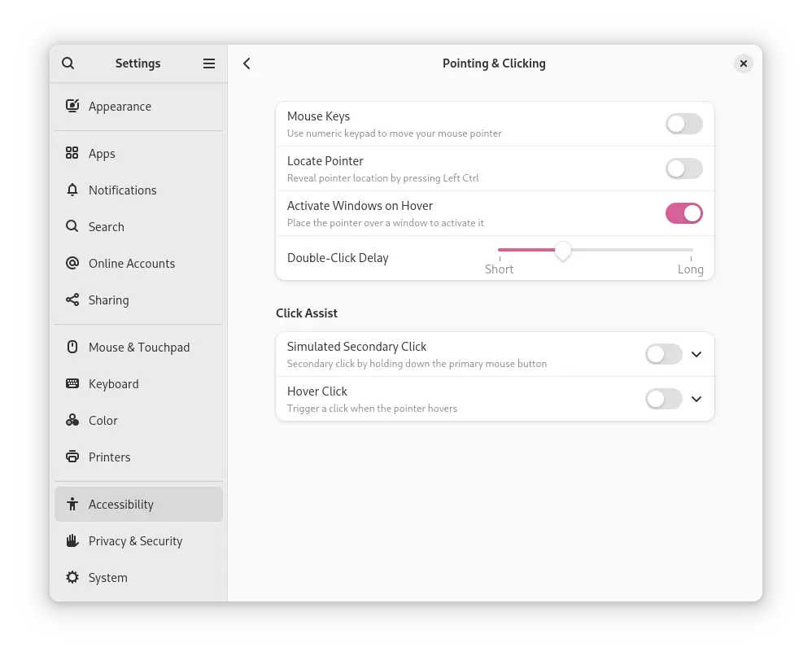
Task: Click the System gear icon
Action: point(72,578)
